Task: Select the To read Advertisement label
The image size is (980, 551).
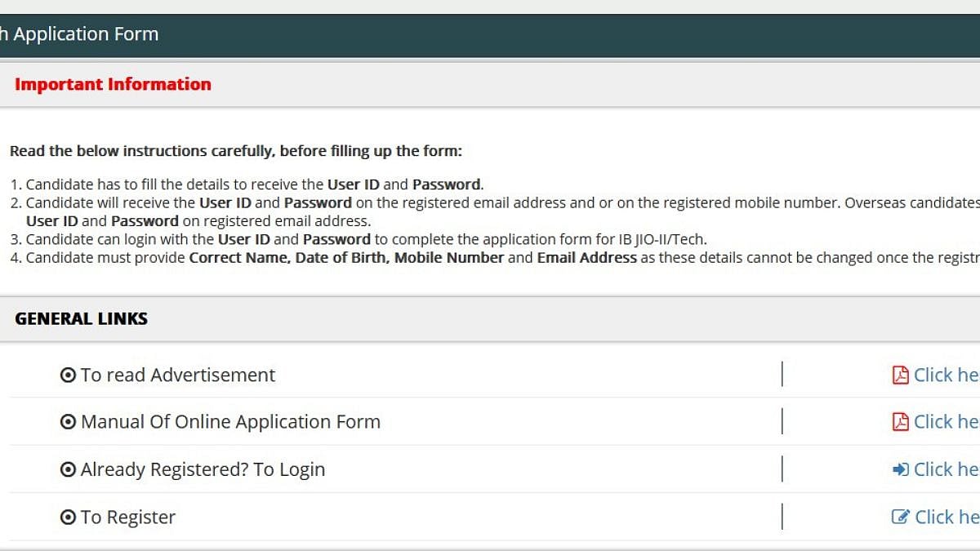Action: (178, 375)
